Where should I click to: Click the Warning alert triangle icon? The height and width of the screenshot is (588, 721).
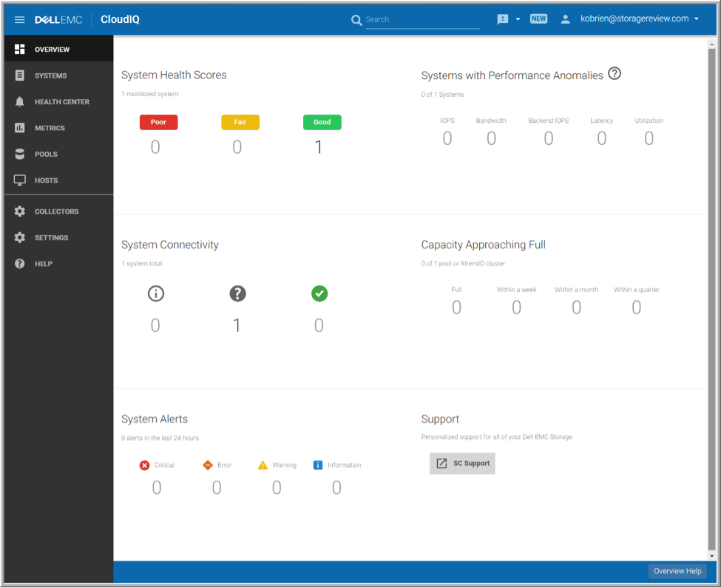[x=263, y=464]
